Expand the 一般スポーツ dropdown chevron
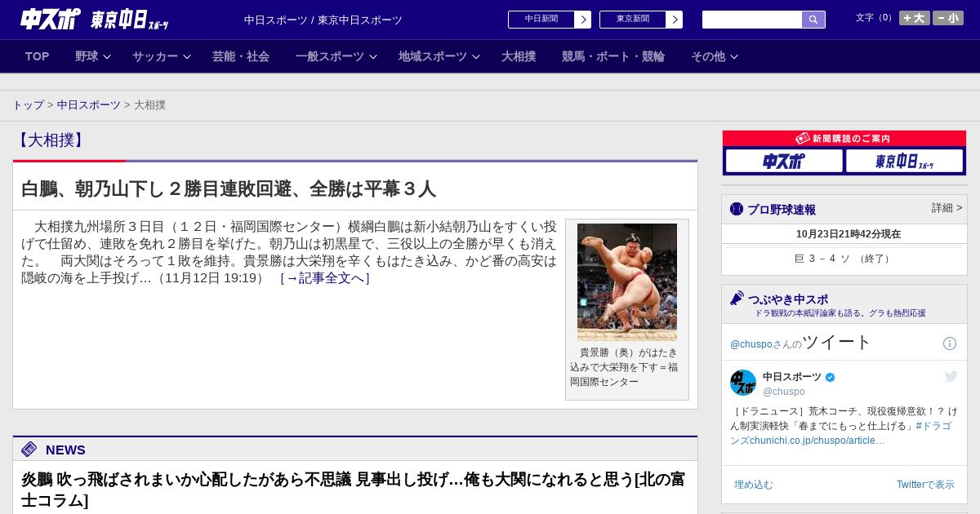The width and height of the screenshot is (980, 514). (373, 57)
